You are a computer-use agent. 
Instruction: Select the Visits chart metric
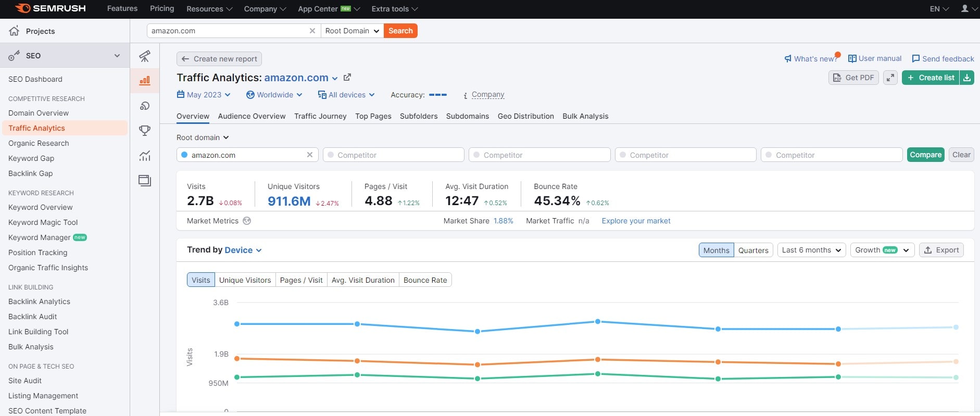[x=200, y=280]
